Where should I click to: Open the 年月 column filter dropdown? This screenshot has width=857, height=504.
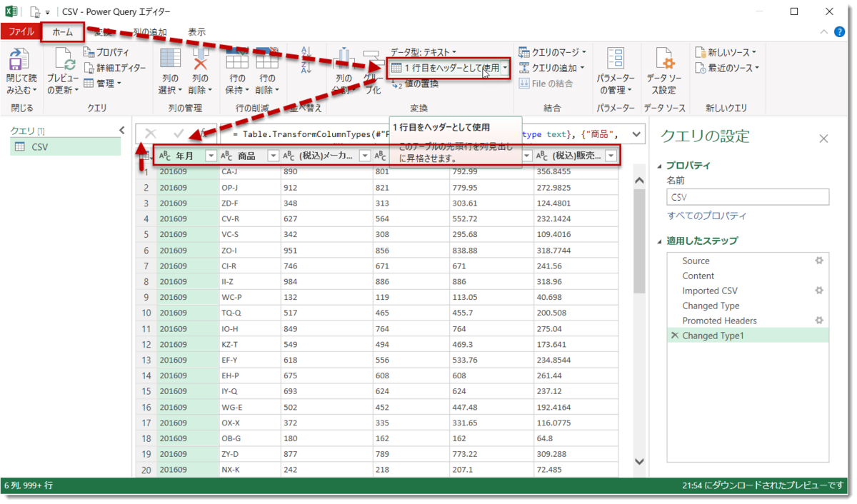pyautogui.click(x=211, y=156)
